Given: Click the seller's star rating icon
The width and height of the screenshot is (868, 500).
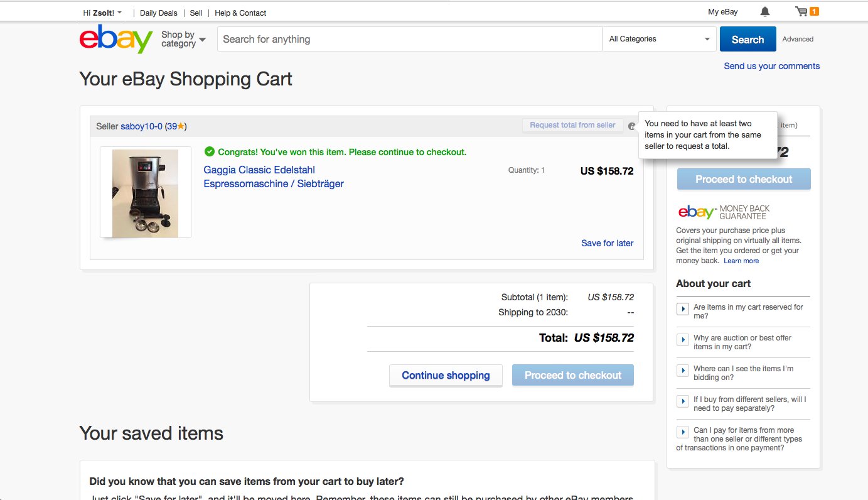Looking at the screenshot, I should click(181, 126).
